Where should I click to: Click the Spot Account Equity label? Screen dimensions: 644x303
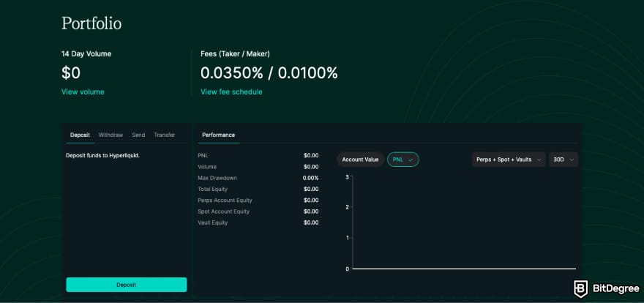click(x=224, y=212)
